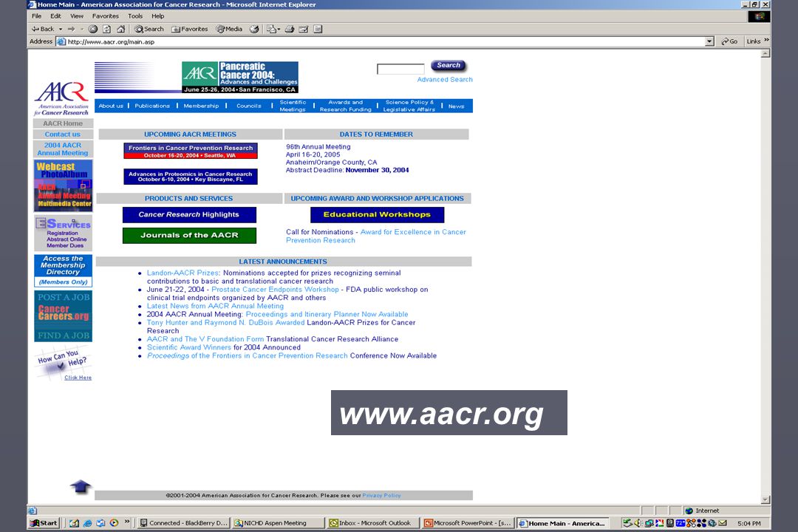Open the Educational Workshops button
This screenshot has height=532, width=798.
pos(377,214)
